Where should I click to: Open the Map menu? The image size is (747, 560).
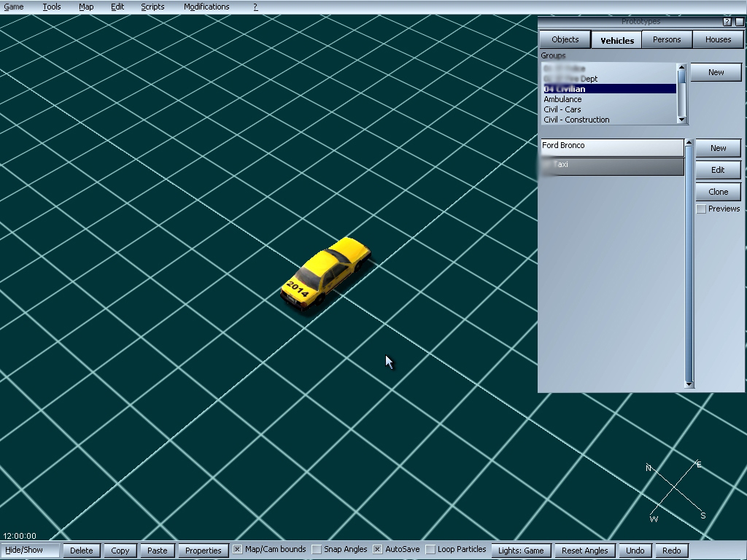click(86, 7)
